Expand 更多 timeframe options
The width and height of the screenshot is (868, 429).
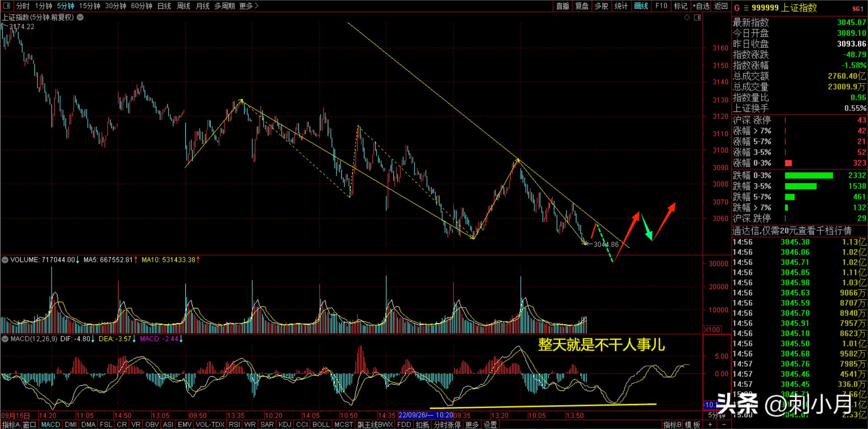coord(249,6)
